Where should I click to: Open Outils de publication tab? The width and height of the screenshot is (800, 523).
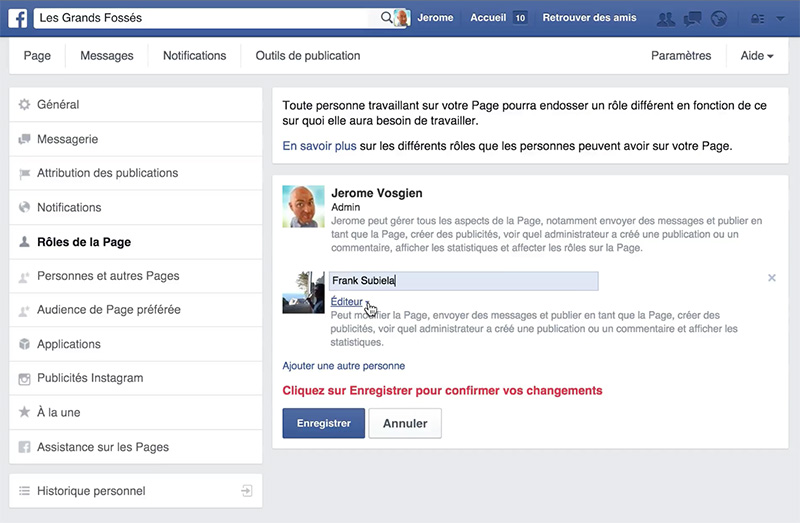point(308,56)
